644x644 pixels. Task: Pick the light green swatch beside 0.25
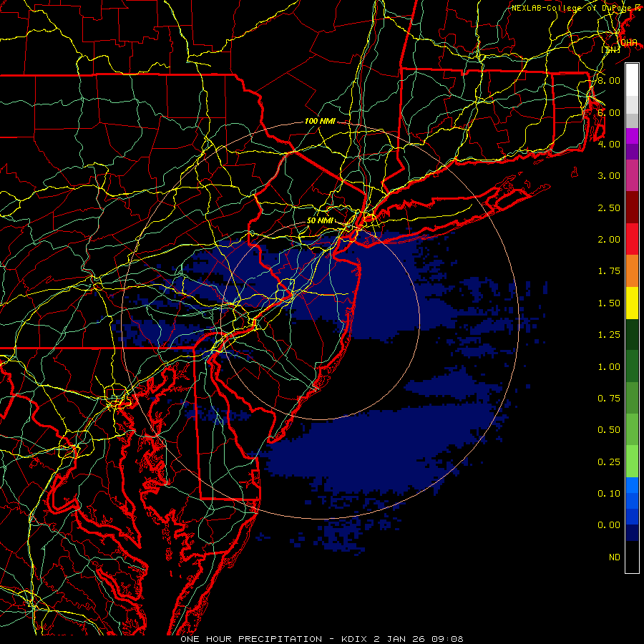click(632, 462)
